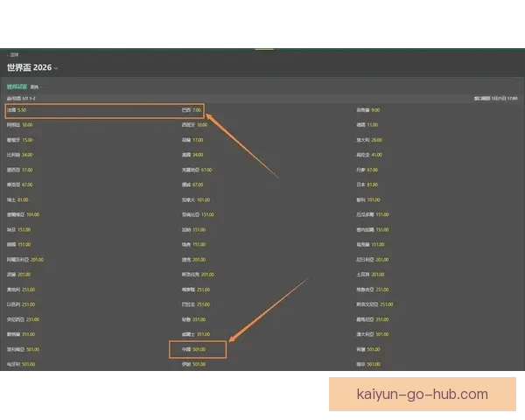Image resolution: width=525 pixels, height=420 pixels.
Task: Expand the 世界杯 2026 title dropdown
Action: [57, 68]
